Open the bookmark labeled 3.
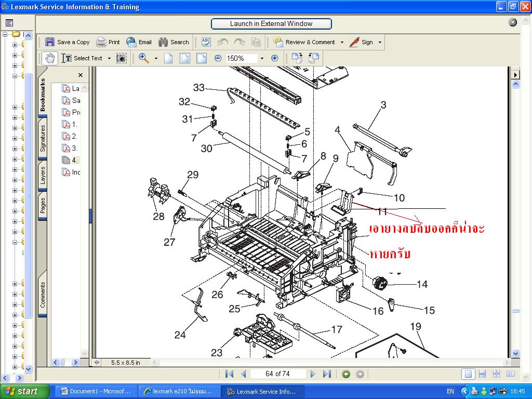This screenshot has height=399, width=532. point(70,148)
